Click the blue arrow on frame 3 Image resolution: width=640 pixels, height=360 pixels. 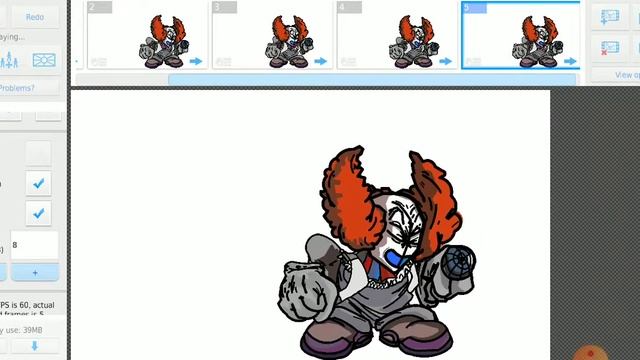point(321,61)
